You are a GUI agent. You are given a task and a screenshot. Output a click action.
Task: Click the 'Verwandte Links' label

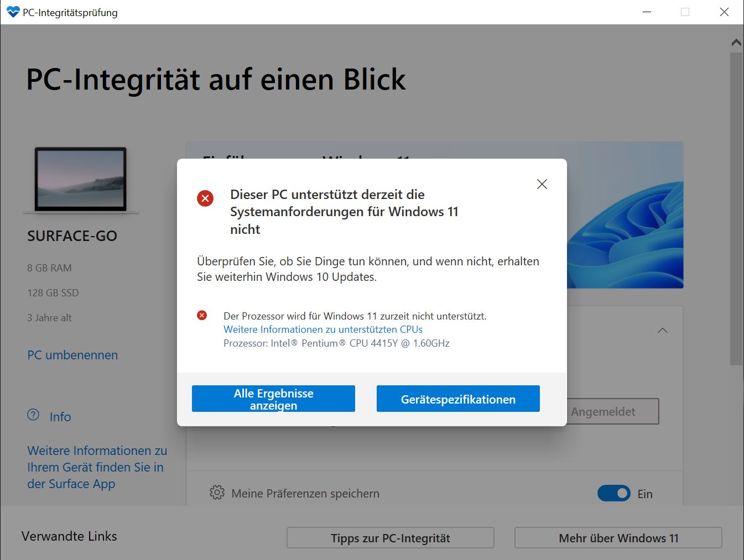[x=69, y=536]
